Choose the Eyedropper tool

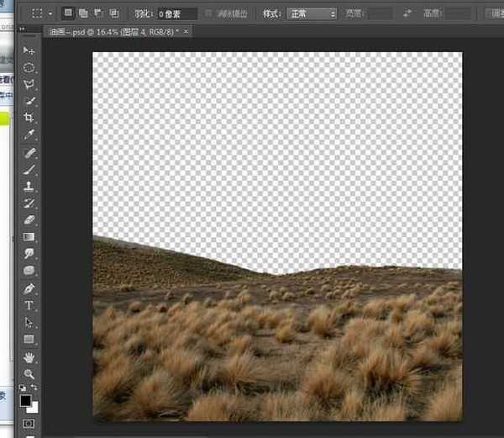[29, 135]
